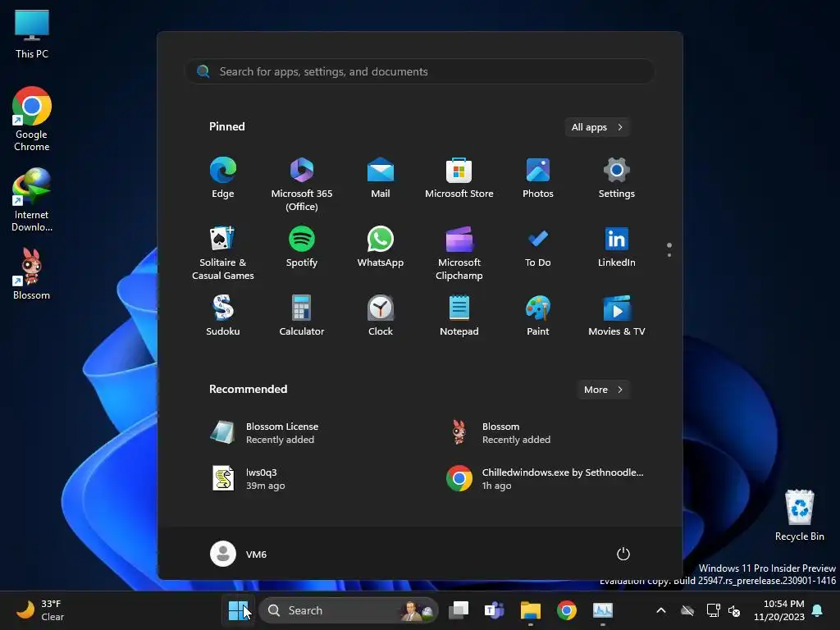Open Microsoft Clipchamp
The image size is (840, 630).
pyautogui.click(x=459, y=253)
